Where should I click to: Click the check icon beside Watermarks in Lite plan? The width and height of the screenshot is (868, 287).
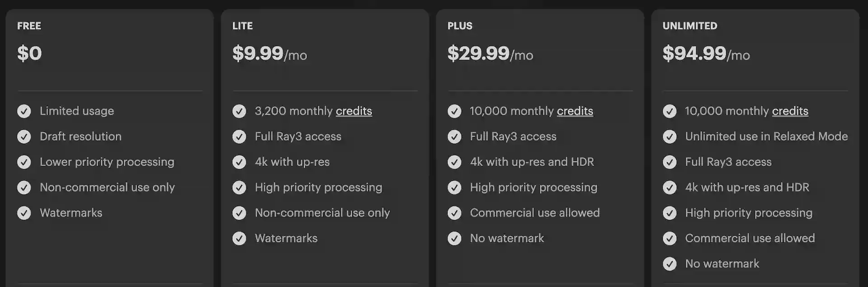(239, 239)
